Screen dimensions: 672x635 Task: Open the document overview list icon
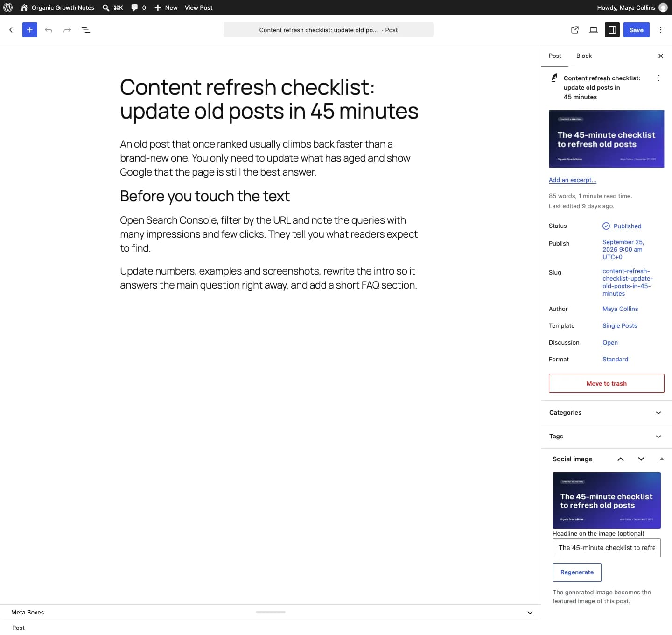click(x=86, y=30)
